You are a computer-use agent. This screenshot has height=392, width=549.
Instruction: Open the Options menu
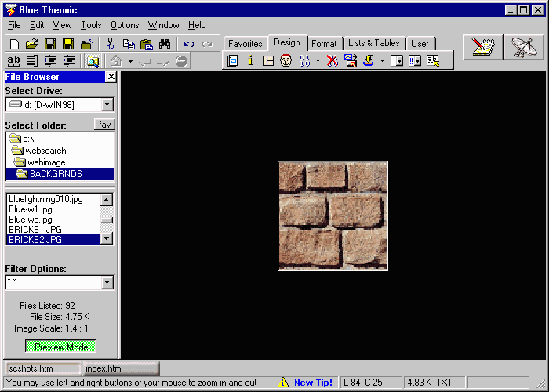tap(125, 25)
